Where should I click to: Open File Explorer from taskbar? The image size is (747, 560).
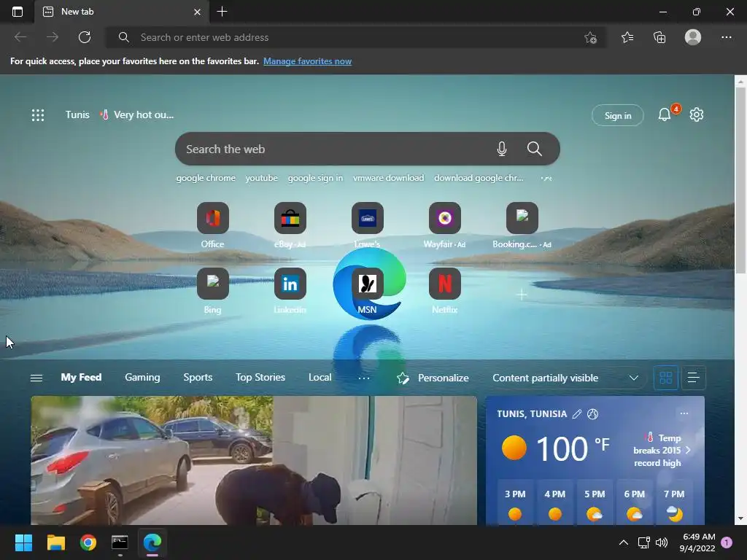pos(55,542)
